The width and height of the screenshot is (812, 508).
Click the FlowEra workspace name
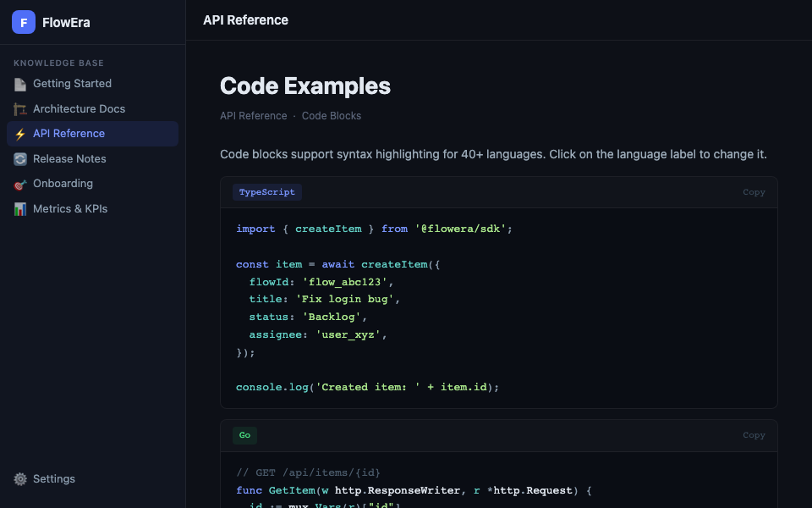pyautogui.click(x=66, y=23)
